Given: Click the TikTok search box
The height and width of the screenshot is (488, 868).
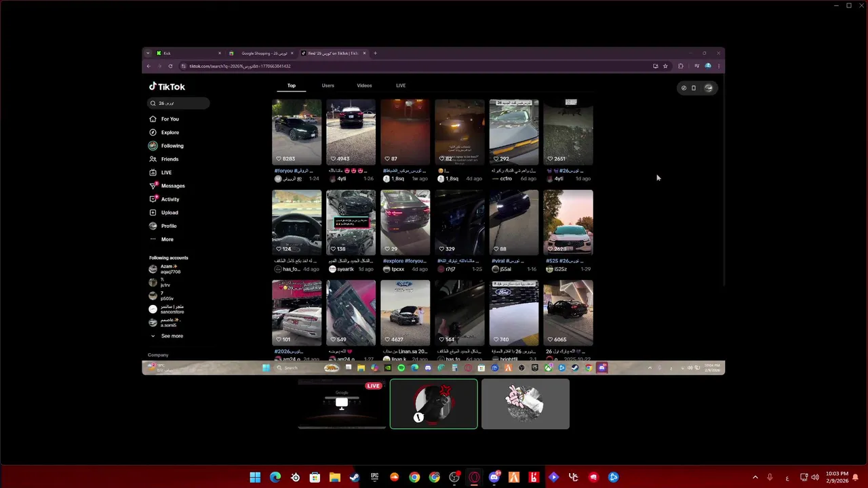Looking at the screenshot, I should [x=178, y=103].
